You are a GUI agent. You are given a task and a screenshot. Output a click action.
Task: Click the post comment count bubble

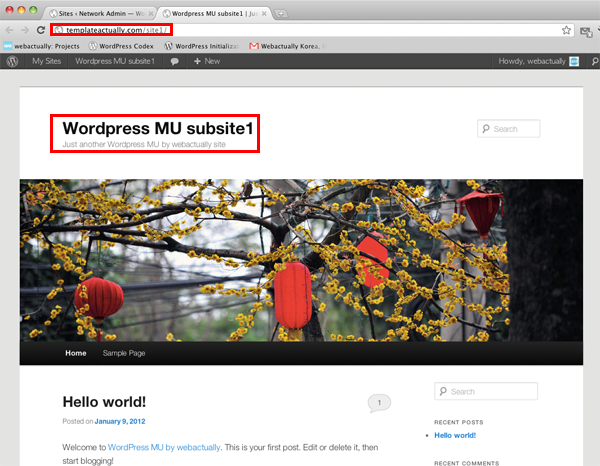coord(379,403)
